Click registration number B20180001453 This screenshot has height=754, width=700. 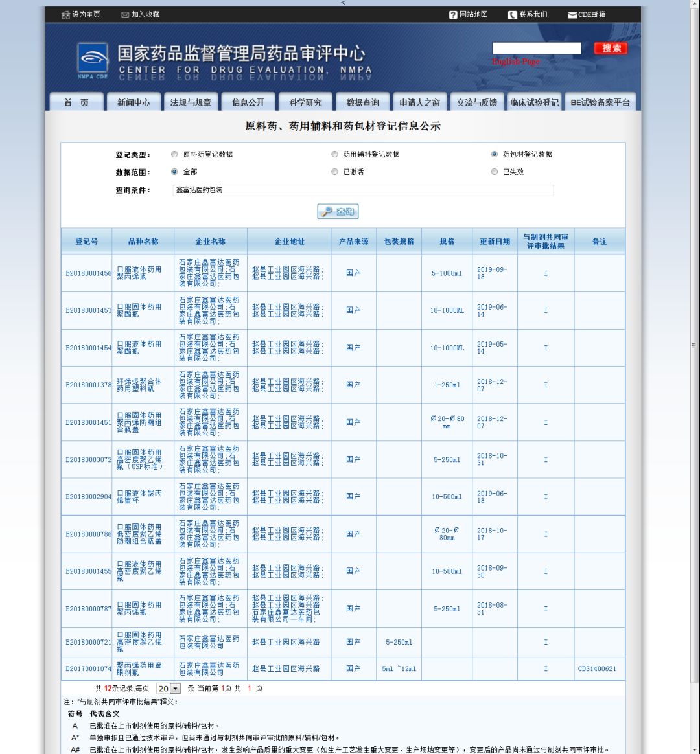point(89,310)
